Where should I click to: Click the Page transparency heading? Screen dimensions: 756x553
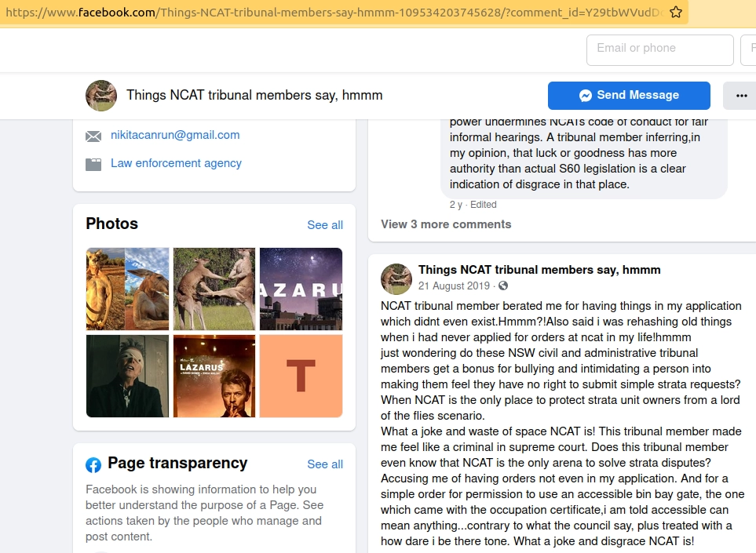pos(177,463)
